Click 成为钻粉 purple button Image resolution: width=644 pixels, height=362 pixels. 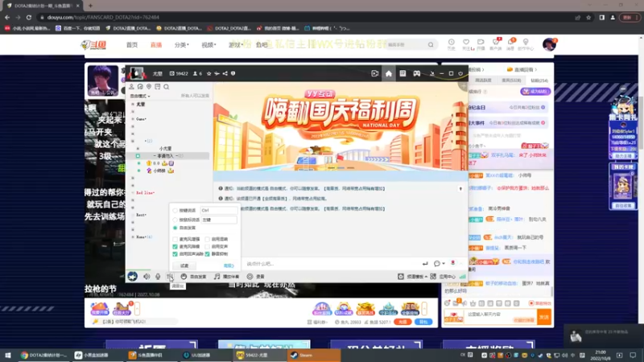coord(535,92)
